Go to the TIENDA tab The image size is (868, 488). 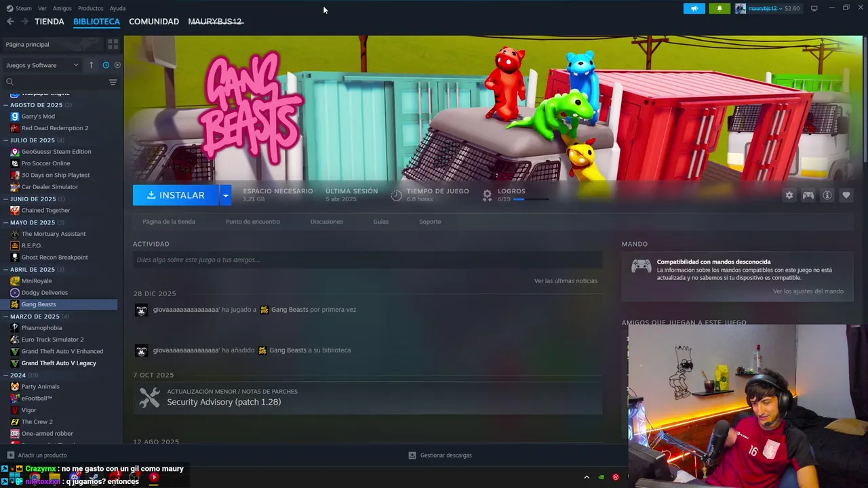click(50, 22)
